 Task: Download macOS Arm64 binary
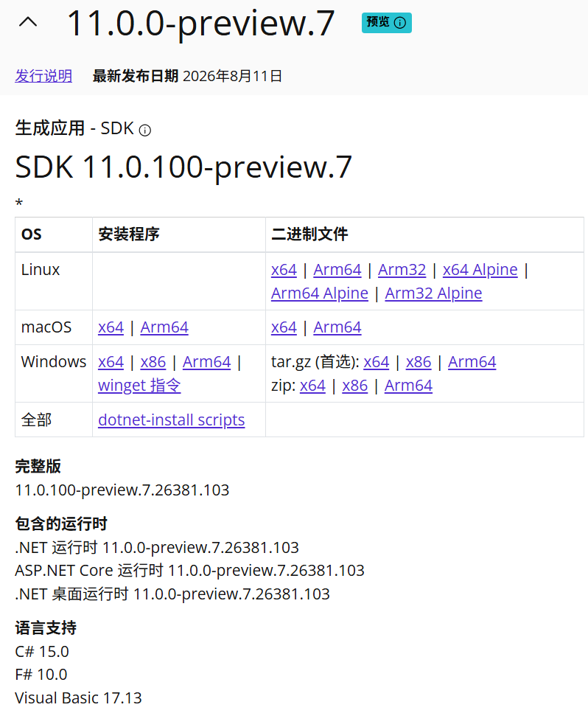coord(337,327)
